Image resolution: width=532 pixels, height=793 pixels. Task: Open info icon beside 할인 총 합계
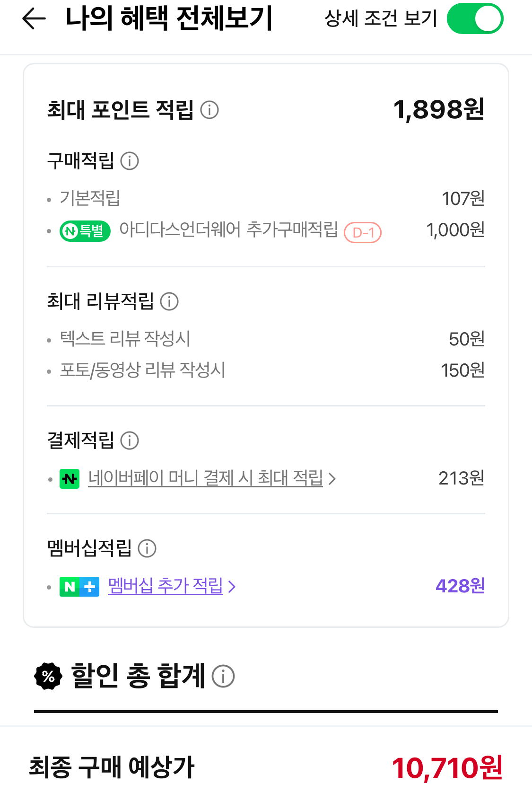[x=223, y=676]
